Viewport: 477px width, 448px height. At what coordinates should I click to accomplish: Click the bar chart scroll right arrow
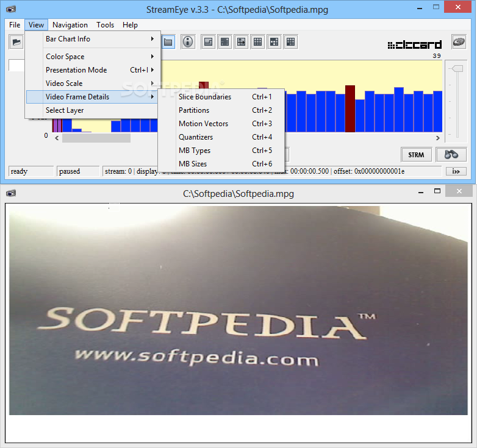438,138
